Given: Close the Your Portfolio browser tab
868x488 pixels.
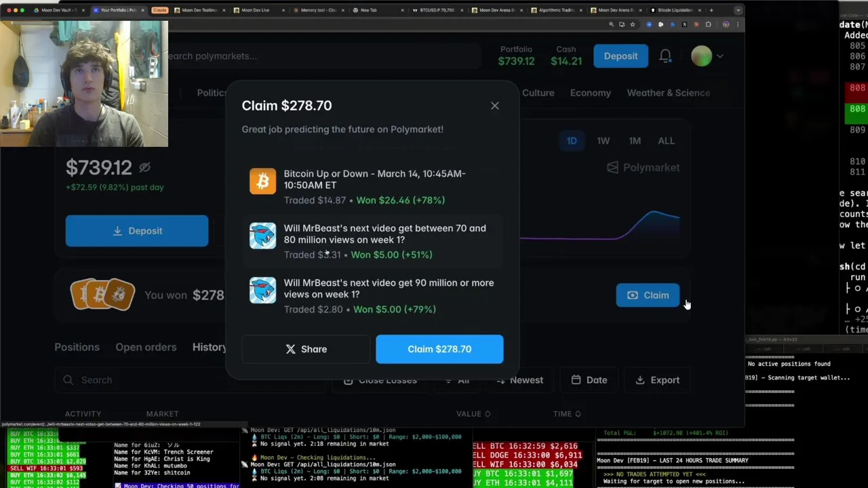Looking at the screenshot, I should point(142,10).
